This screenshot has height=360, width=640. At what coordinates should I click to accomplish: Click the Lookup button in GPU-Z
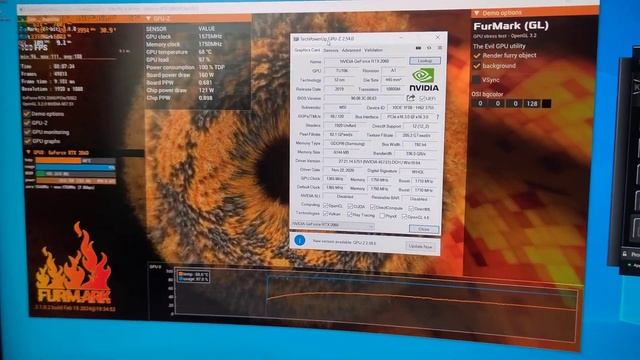coord(424,61)
